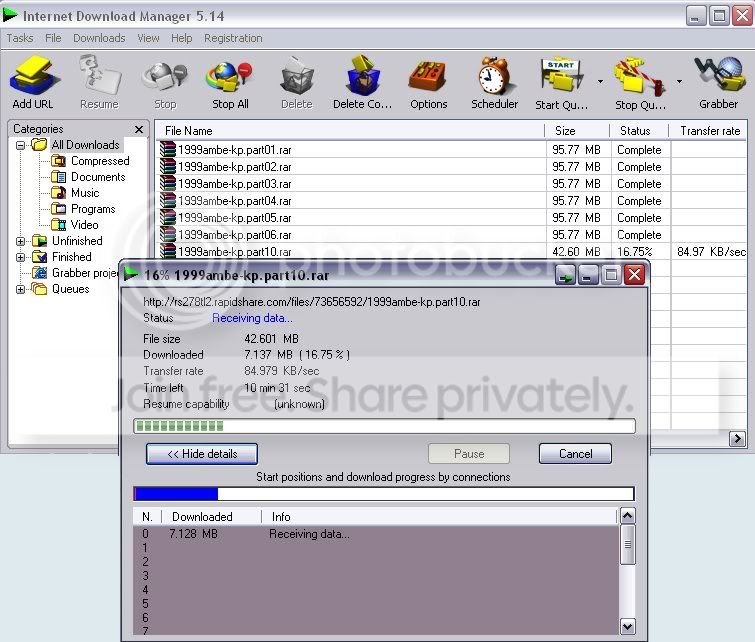Open the Downloads menu
755x642 pixels.
pos(99,38)
